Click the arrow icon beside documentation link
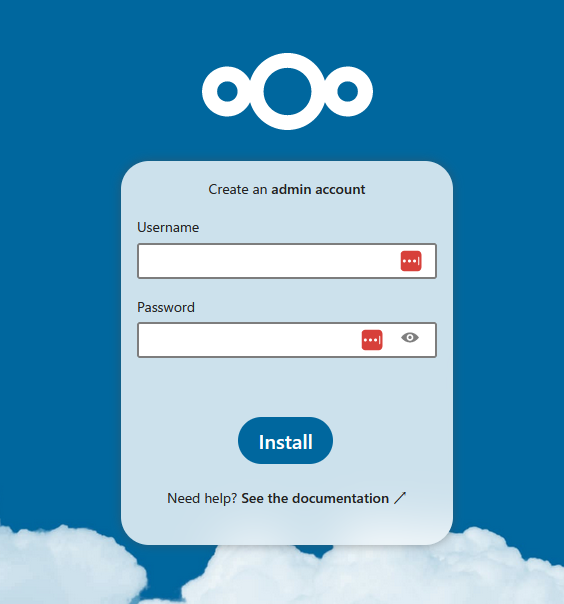This screenshot has width=564, height=604. [400, 498]
